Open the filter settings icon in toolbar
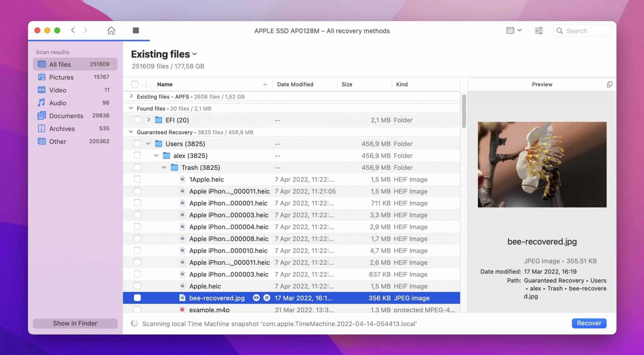Viewport: 644px width, 355px height. pos(539,30)
